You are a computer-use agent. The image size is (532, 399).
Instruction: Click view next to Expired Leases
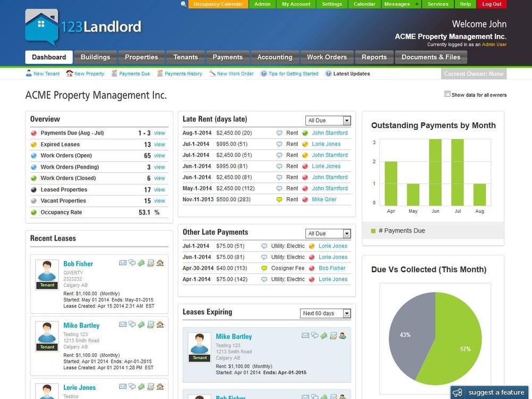point(159,144)
